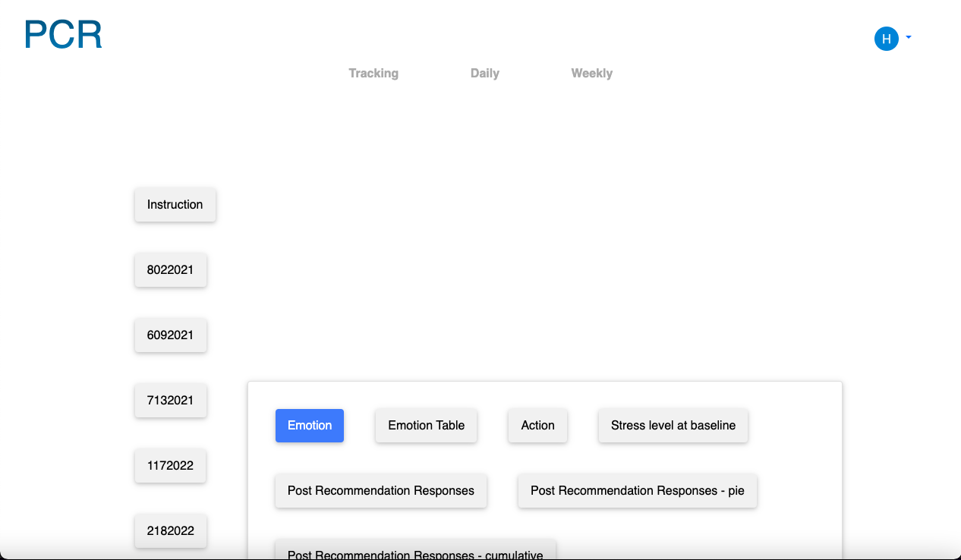The image size is (961, 560).
Task: Select the 2182022 entry
Action: click(x=171, y=531)
